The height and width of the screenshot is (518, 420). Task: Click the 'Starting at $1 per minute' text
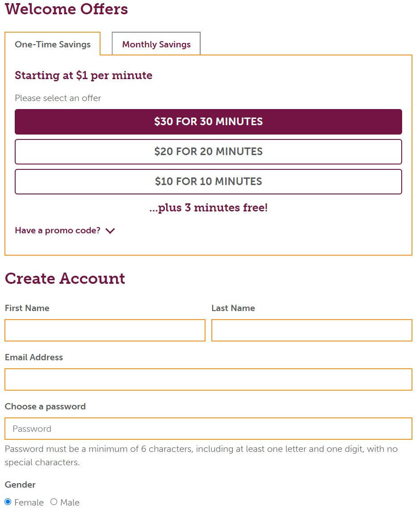(x=83, y=76)
